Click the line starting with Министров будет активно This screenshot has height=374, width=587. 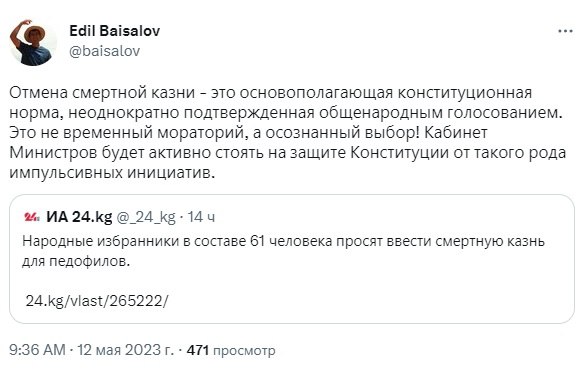pyautogui.click(x=288, y=152)
